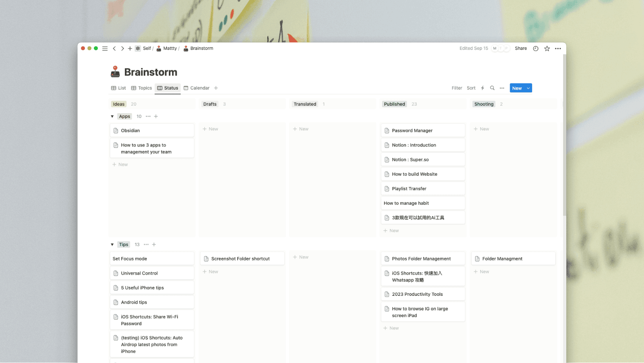Open the 'How to build Website' card
The image size is (644, 363).
[423, 174]
